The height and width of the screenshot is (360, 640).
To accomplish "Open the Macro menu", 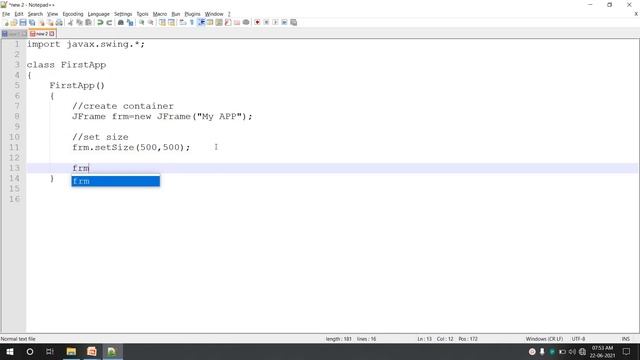I will pyautogui.click(x=160, y=14).
